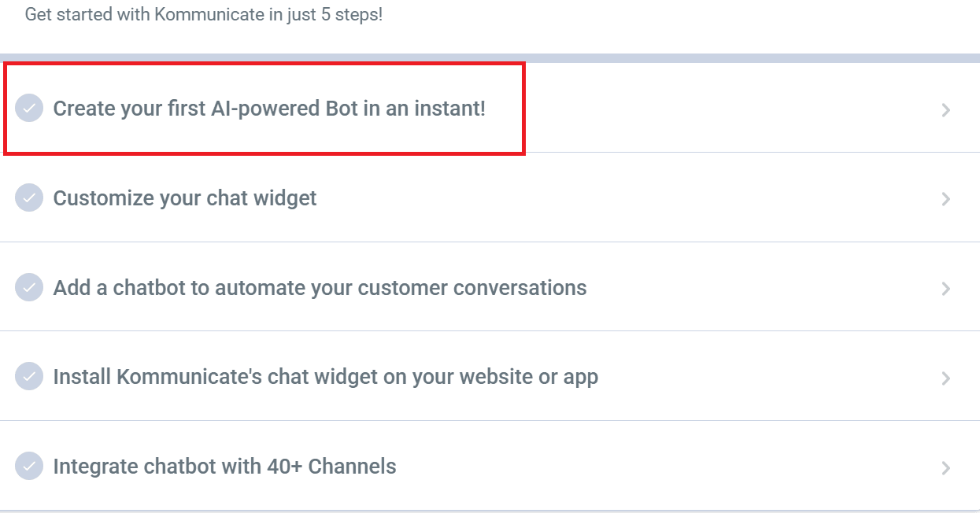Open the chevron beside Integrate chatbot with 40+ Channels
980x513 pixels.
click(x=945, y=467)
